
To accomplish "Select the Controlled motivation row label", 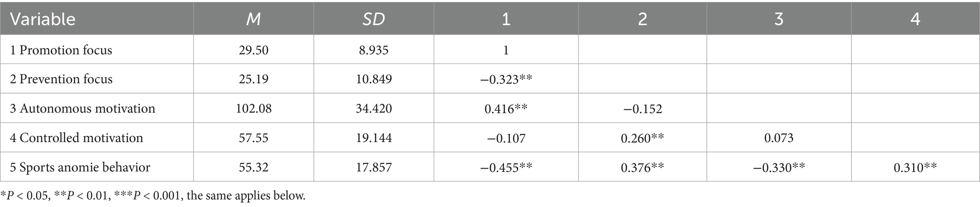I will [x=76, y=138].
